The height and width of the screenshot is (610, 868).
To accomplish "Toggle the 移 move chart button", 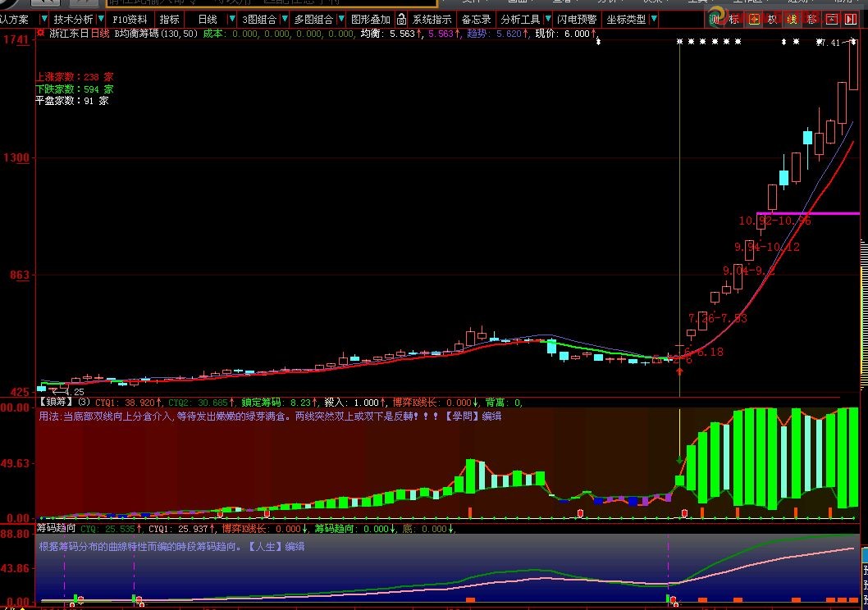I will (811, 20).
